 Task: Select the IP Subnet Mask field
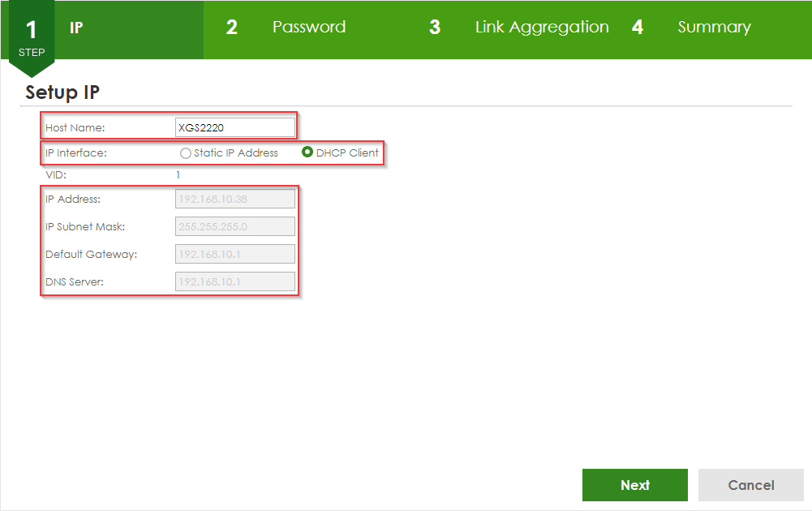click(x=235, y=226)
